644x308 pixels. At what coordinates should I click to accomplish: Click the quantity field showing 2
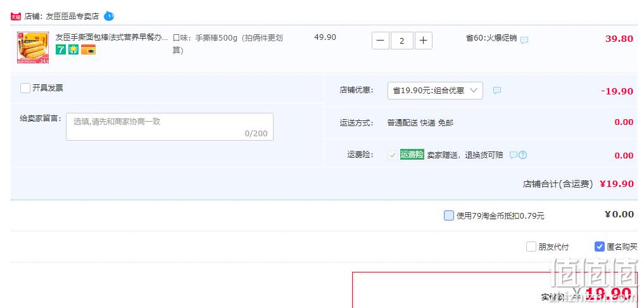point(401,41)
